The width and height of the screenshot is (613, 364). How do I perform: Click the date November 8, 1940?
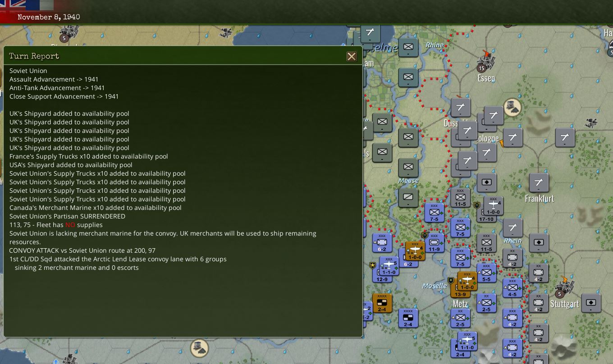pyautogui.click(x=49, y=17)
